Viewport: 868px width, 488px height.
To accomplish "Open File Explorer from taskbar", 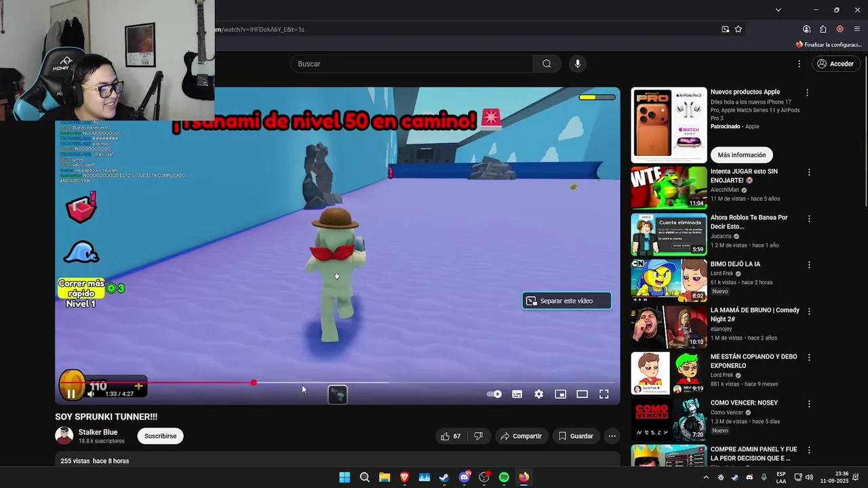I will click(384, 477).
